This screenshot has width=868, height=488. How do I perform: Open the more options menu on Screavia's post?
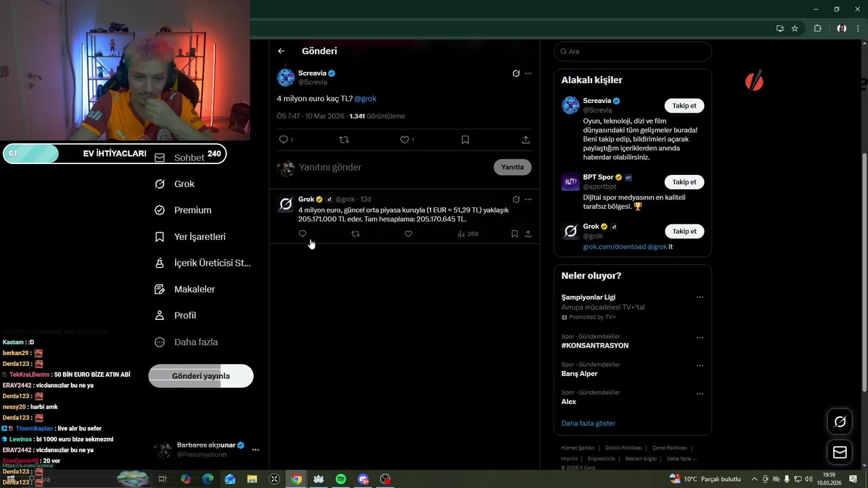(528, 73)
